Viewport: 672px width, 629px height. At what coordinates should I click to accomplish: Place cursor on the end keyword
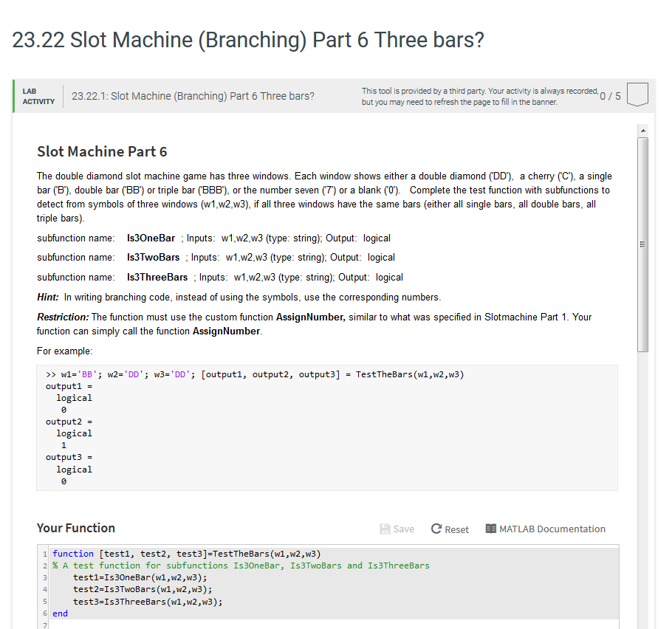coord(59,613)
